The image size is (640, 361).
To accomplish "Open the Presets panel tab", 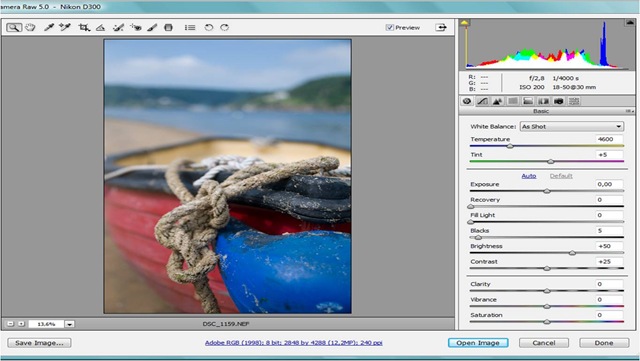I will coord(574,101).
